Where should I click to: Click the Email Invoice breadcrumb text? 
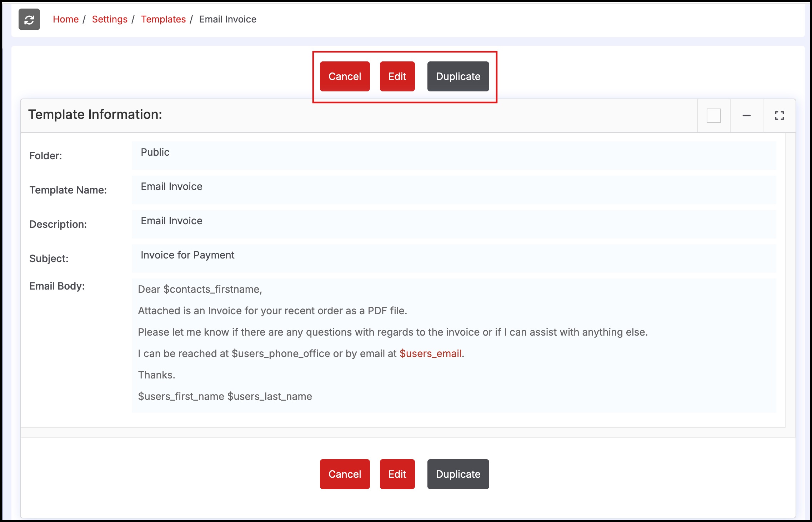(x=227, y=19)
